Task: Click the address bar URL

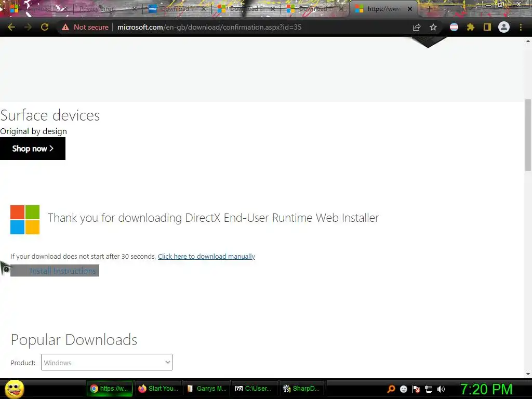Action: 209,27
